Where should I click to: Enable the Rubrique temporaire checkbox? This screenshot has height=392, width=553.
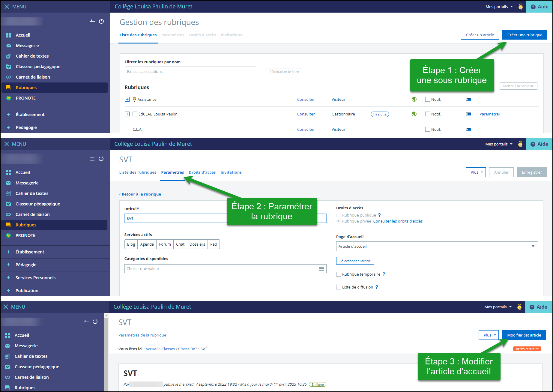(x=339, y=274)
